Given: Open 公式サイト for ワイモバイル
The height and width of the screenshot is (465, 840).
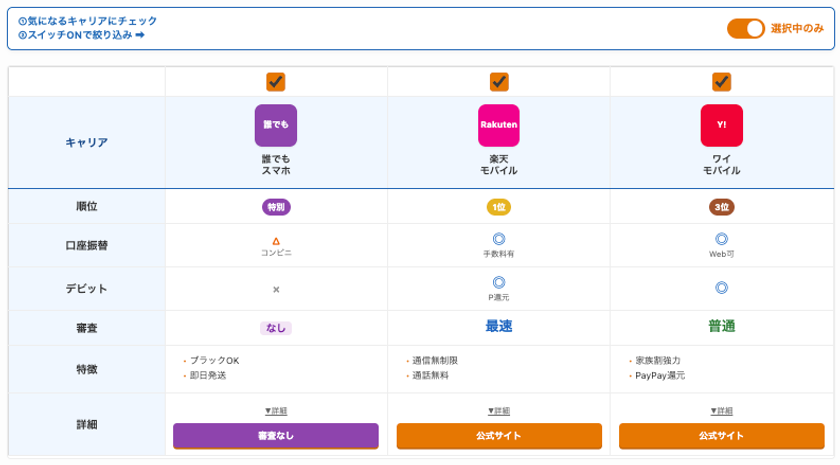Looking at the screenshot, I should pos(721,436).
